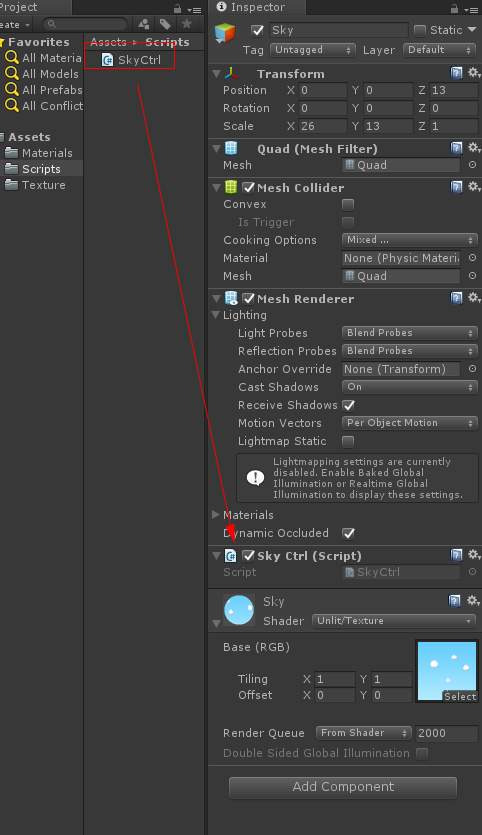Click the Mesh Filter Quad object picker circle
The width and height of the screenshot is (482, 835).
[472, 165]
